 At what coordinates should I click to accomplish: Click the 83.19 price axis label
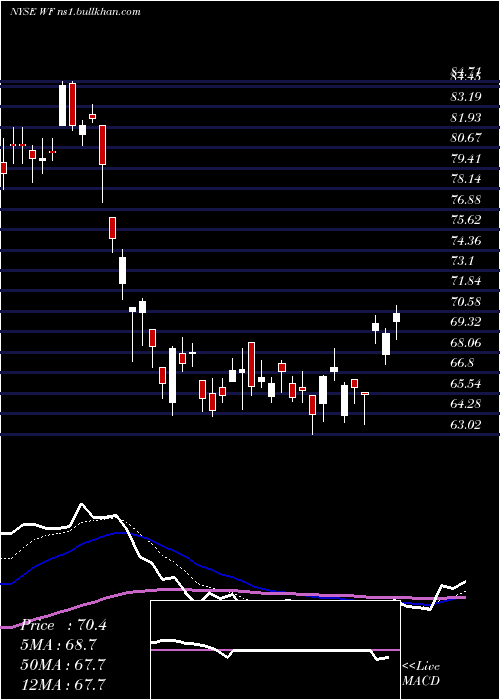pos(466,97)
